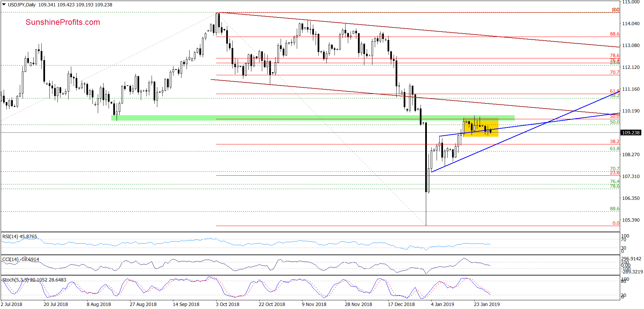Image resolution: width=644 pixels, height=309 pixels.
Task: Select the red 78.6 Fibonacci level label
Action: click(x=615, y=55)
